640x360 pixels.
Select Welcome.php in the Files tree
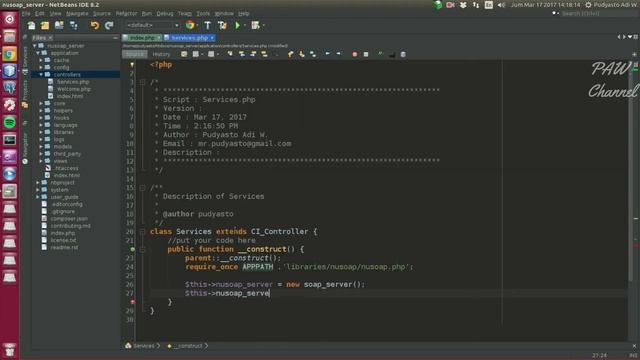click(x=74, y=89)
